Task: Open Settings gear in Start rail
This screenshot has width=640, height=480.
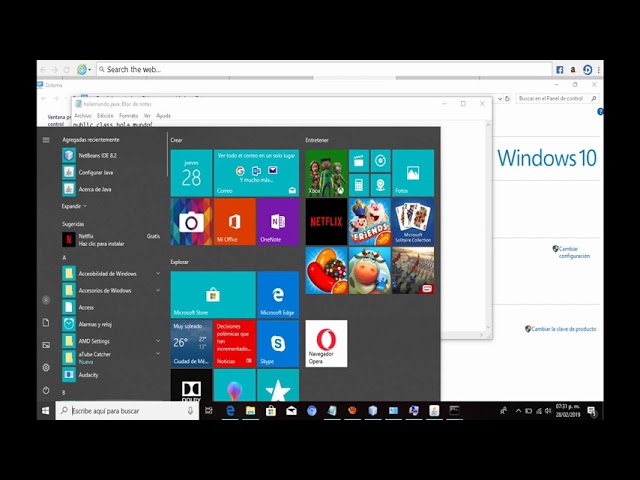Action: coord(46,367)
